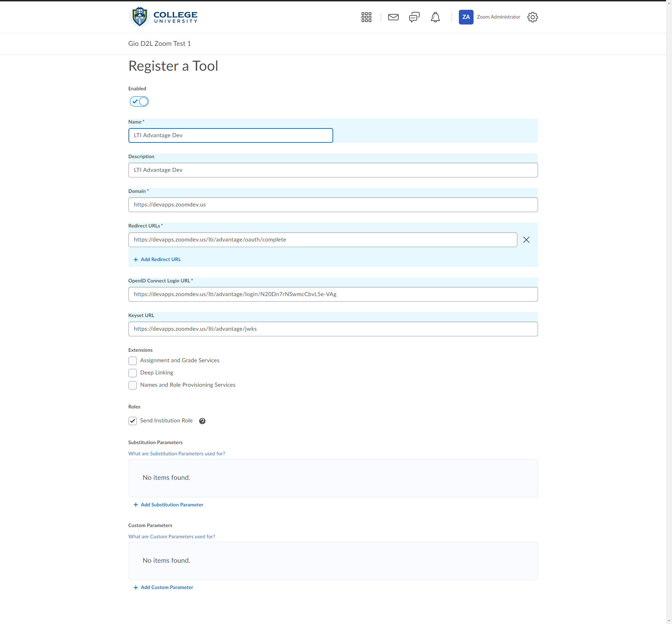The width and height of the screenshot is (672, 624).
Task: Click the Send Institution Role help icon
Action: pyautogui.click(x=202, y=421)
